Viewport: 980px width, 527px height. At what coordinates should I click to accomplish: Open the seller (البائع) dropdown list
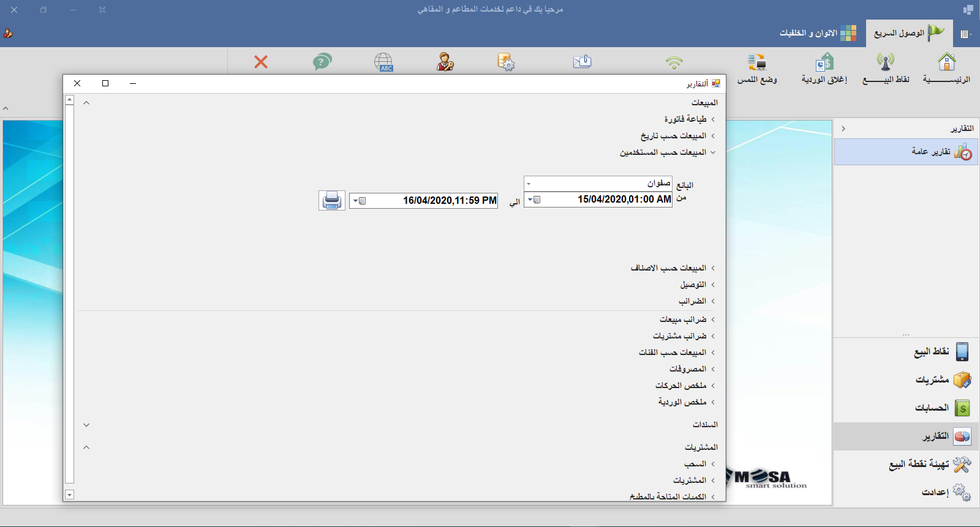[x=529, y=184]
